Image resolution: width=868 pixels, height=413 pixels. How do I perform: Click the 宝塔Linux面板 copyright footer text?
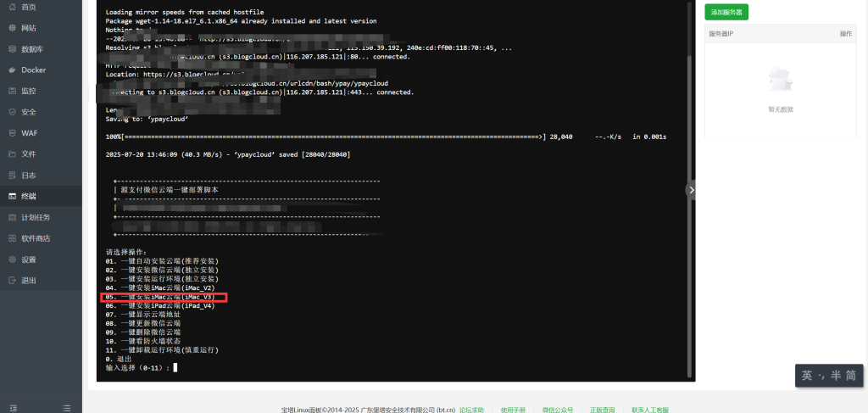[x=368, y=410]
